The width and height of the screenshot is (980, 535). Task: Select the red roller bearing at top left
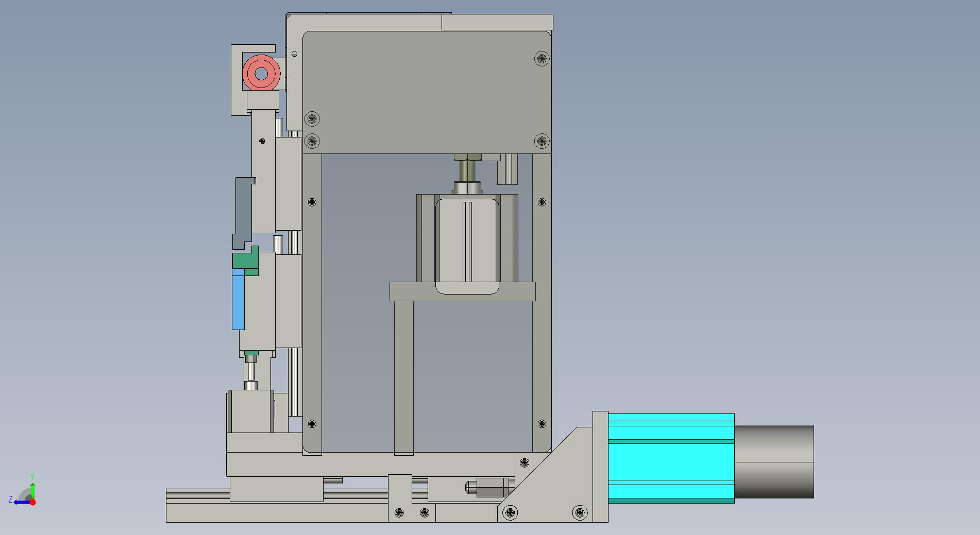(261, 74)
